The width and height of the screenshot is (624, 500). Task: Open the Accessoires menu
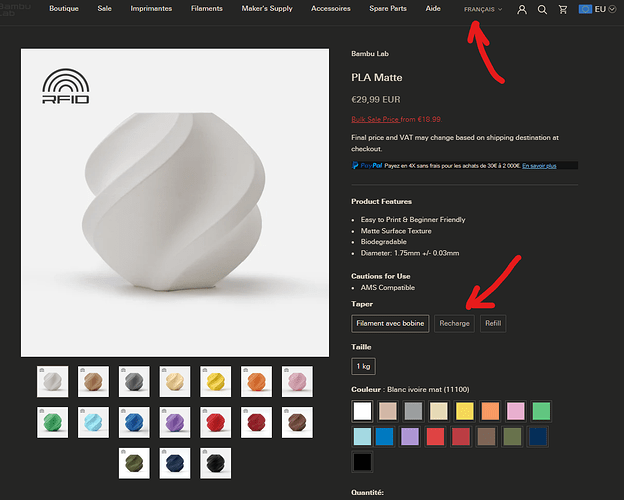point(331,8)
